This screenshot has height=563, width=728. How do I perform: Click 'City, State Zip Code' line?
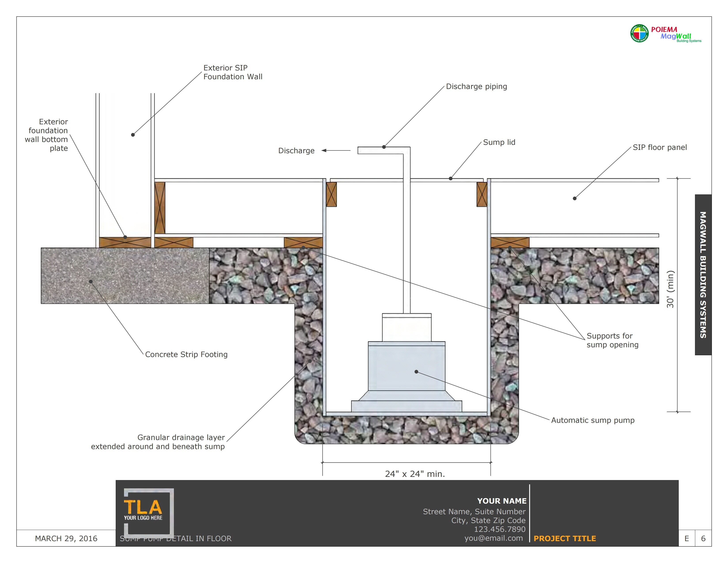(x=488, y=521)
